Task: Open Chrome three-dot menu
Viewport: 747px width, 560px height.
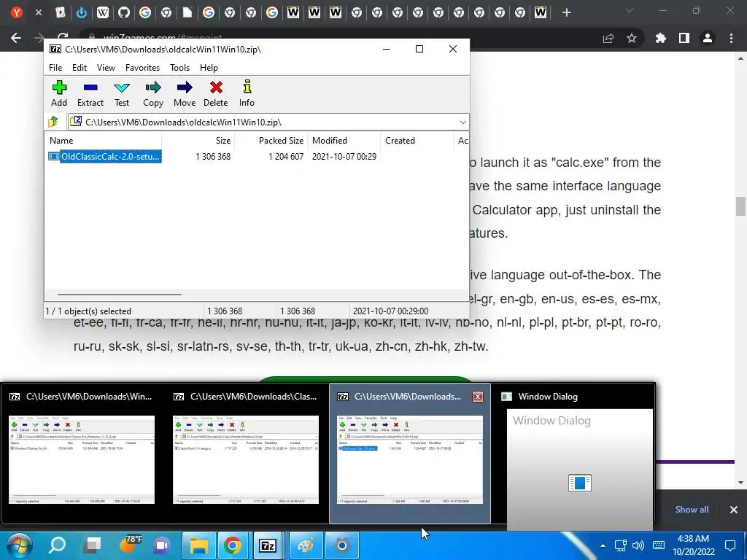Action: 731,38
